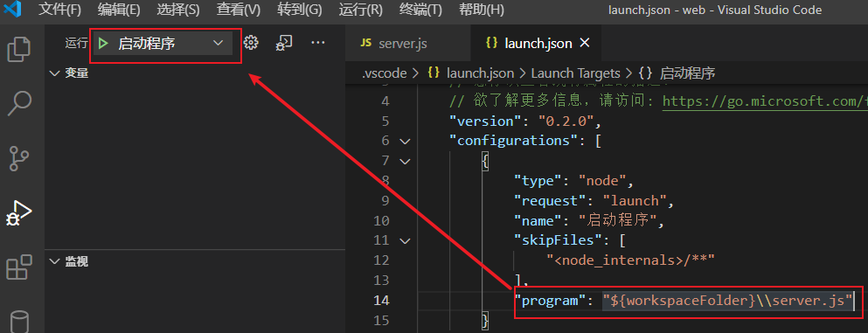Open Source Control view in activity bar
The image size is (868, 333).
(x=19, y=158)
